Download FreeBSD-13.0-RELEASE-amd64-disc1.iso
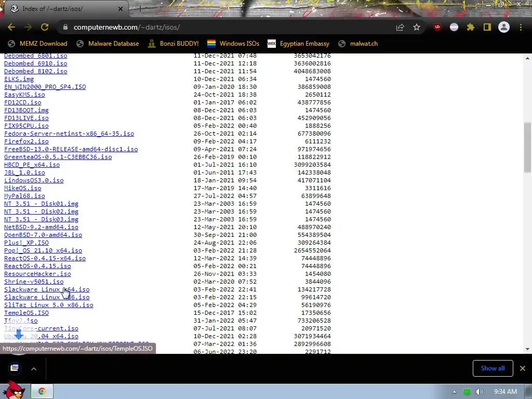The height and width of the screenshot is (399, 532). tap(71, 149)
